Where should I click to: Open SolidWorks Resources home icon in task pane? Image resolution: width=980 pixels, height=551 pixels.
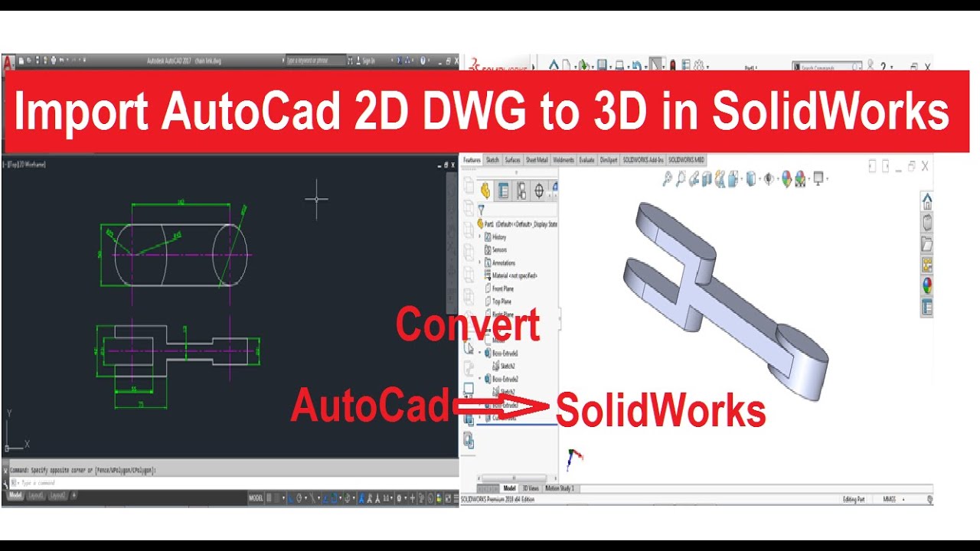pyautogui.click(x=927, y=201)
